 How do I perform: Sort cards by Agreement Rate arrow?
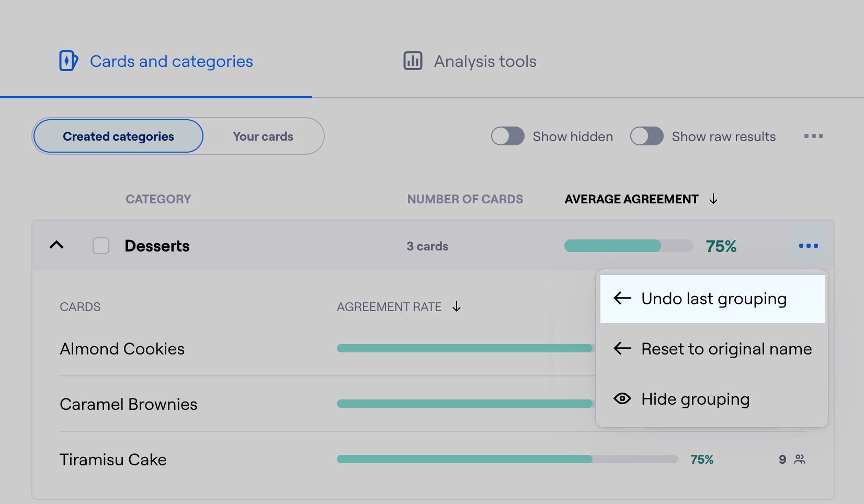457,307
